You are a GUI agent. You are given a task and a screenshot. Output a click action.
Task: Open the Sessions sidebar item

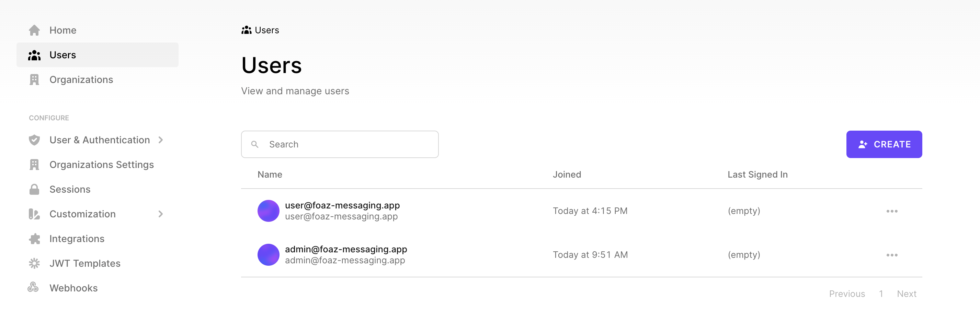click(70, 189)
